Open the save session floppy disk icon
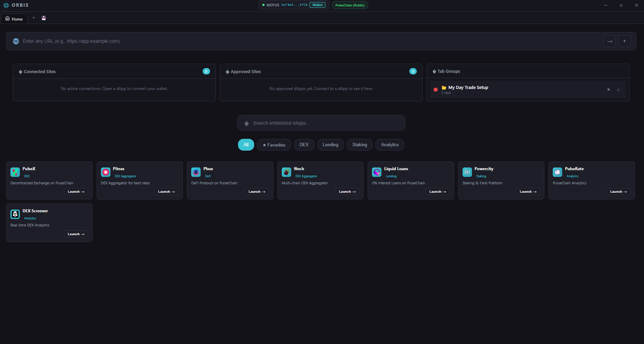Image resolution: width=644 pixels, height=344 pixels. pyautogui.click(x=44, y=18)
